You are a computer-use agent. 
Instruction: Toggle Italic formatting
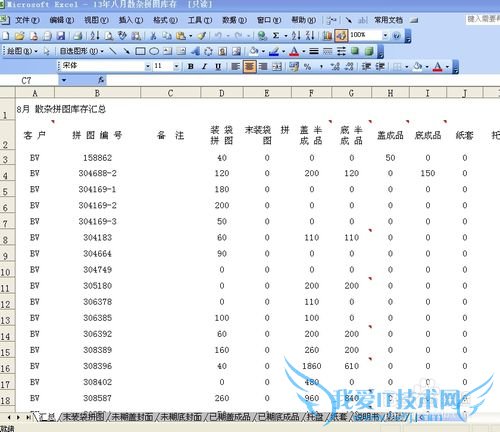pyautogui.click(x=204, y=66)
